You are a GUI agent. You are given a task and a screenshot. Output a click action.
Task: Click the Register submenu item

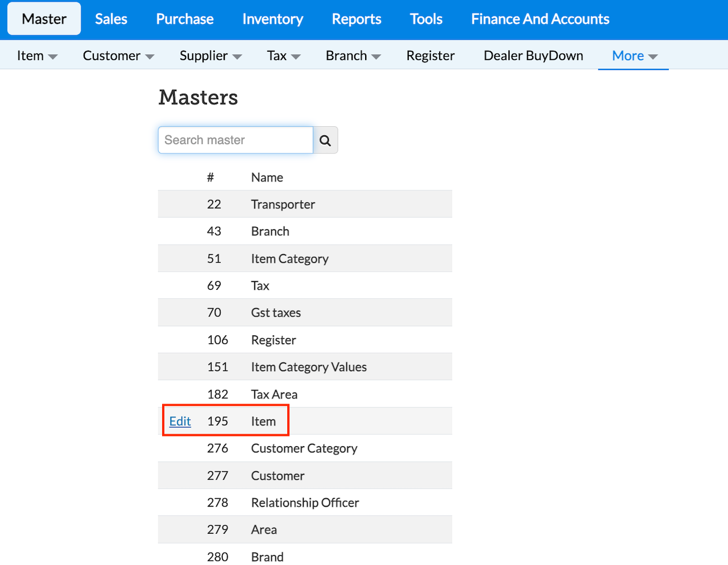click(431, 56)
